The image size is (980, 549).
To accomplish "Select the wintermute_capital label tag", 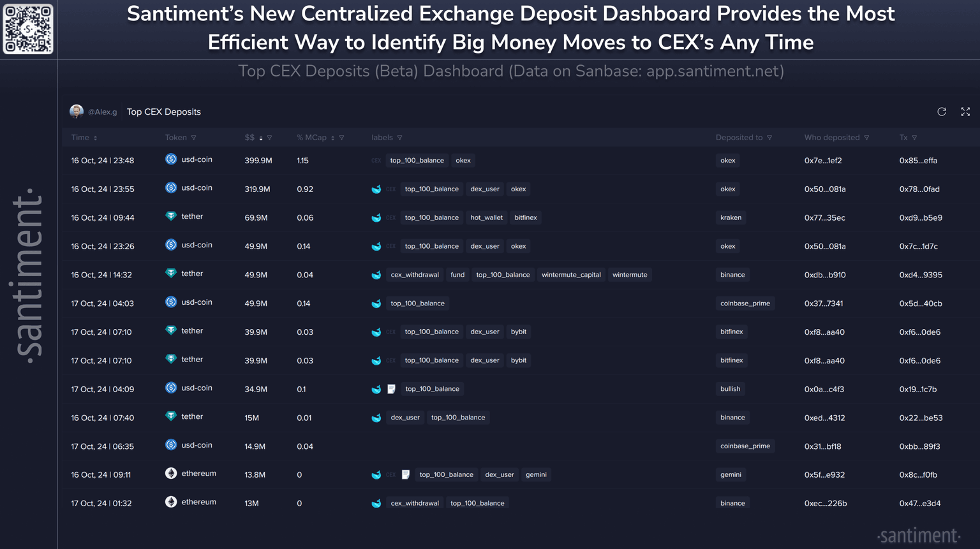I will click(571, 275).
